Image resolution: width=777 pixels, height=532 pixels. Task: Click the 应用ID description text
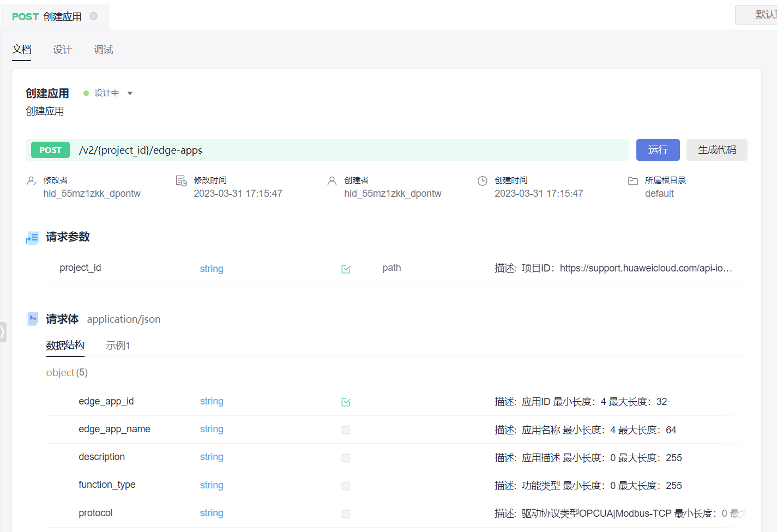(581, 402)
